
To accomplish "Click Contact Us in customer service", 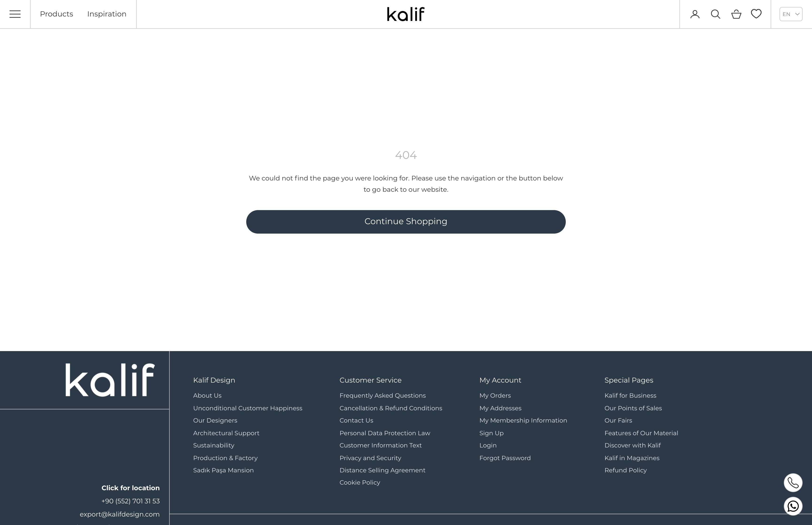I will [356, 420].
